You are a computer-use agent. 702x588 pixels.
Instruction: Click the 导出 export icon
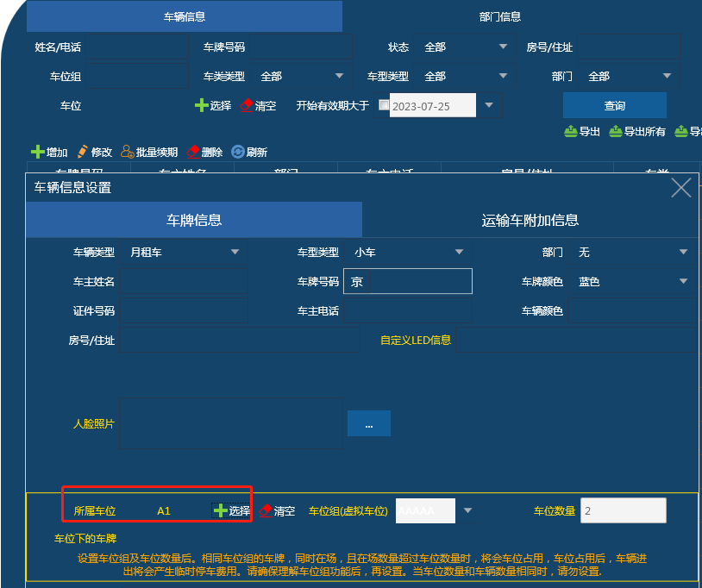(x=570, y=131)
